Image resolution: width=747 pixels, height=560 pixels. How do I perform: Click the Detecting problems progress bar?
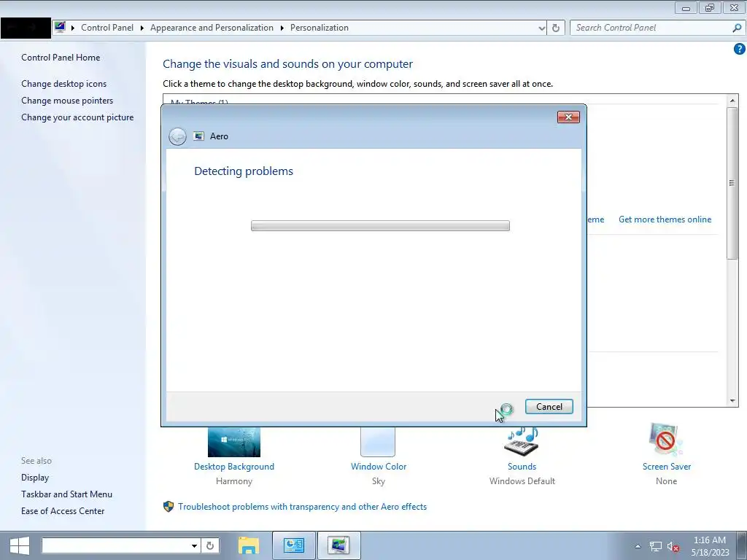[x=380, y=226]
